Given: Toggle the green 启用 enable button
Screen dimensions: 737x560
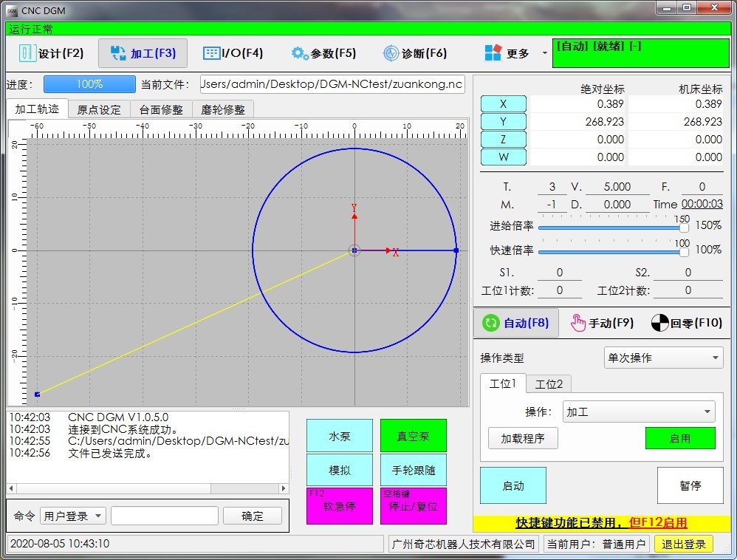Looking at the screenshot, I should (x=679, y=438).
